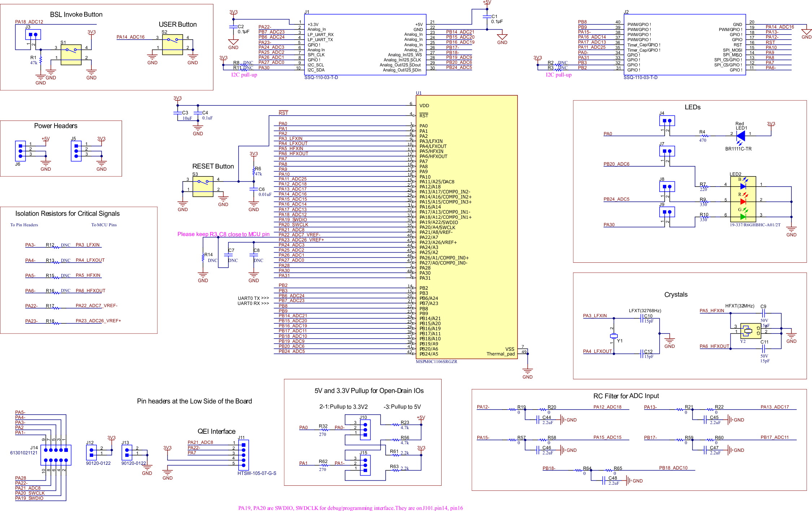Click the LED2 RGB LED component
Image resolution: width=812 pixels, height=511 pixels.
(743, 199)
